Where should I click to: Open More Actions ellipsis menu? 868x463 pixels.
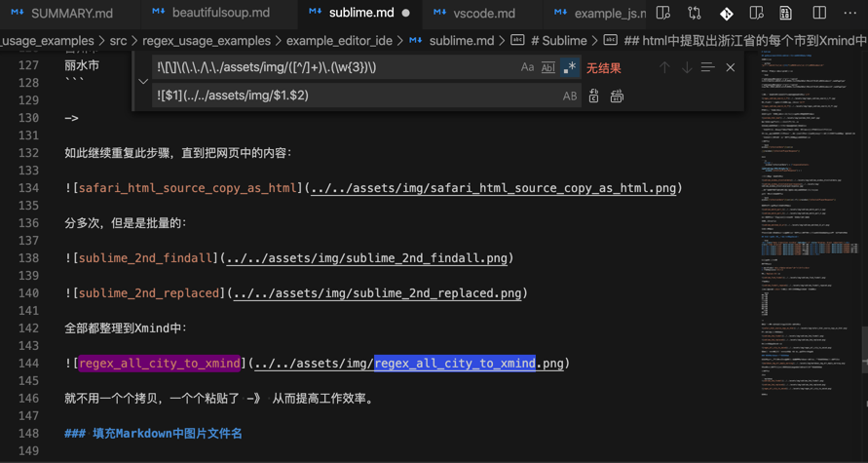click(x=849, y=13)
